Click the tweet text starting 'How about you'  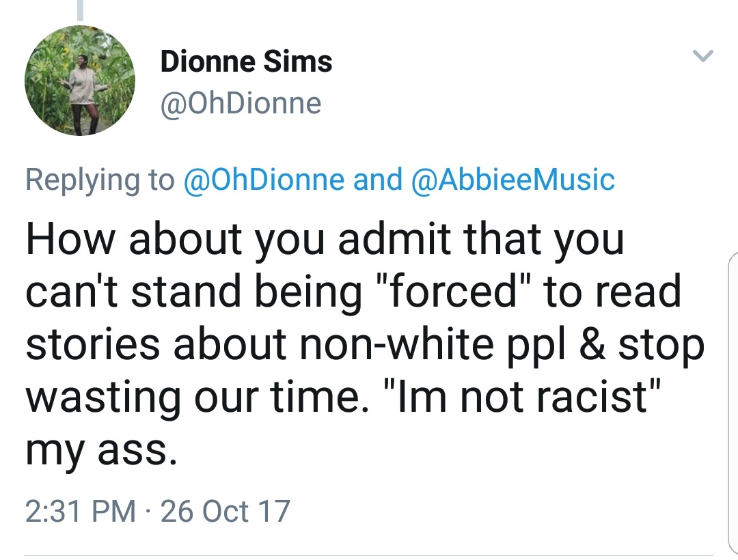[325, 239]
